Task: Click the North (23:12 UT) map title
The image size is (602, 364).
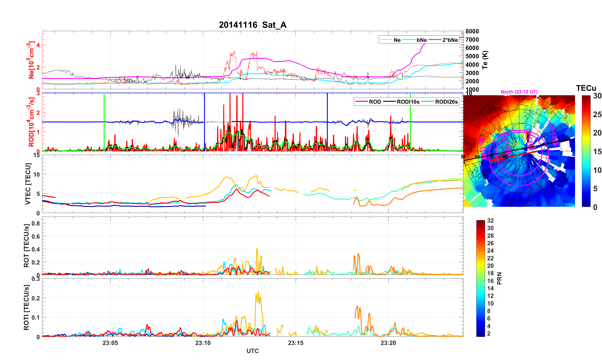Action: (519, 92)
